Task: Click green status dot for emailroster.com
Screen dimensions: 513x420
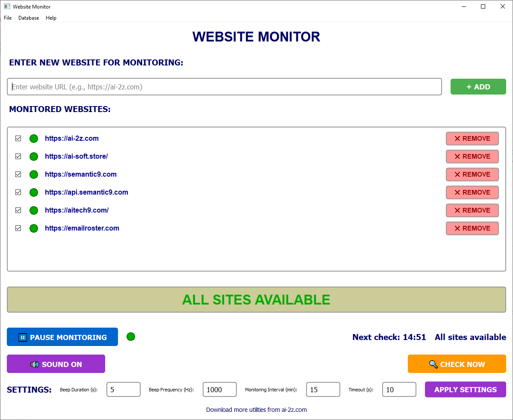Action: (x=34, y=228)
